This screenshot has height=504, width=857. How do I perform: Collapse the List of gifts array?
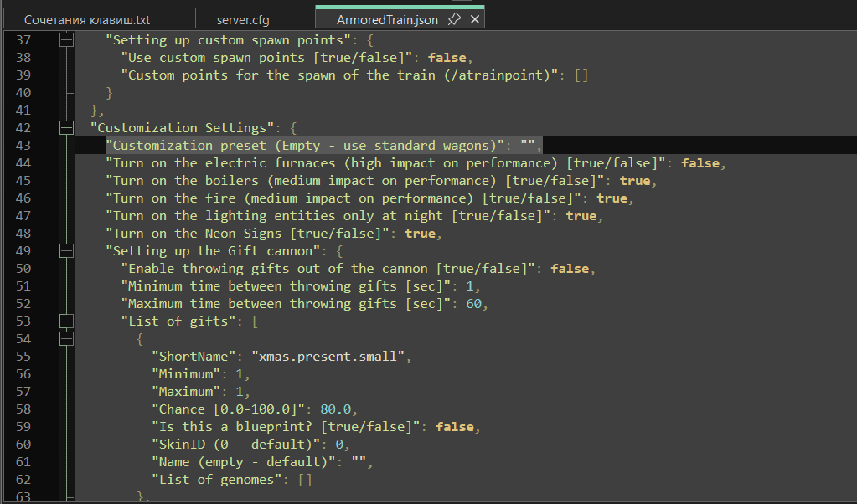(x=66, y=321)
